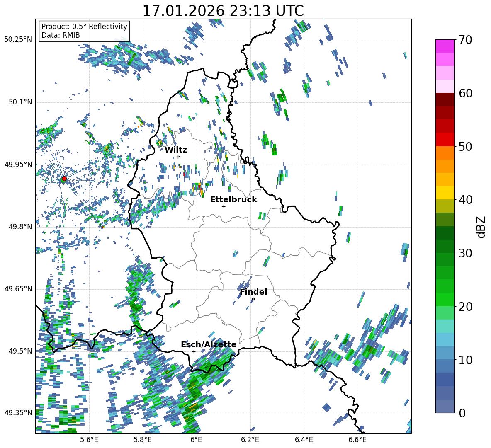
Task: Click the cross marker at Findel
Action: 253,299
